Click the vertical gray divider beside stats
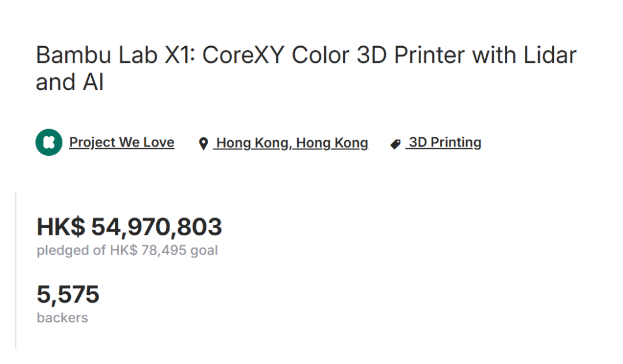This screenshot has width=623, height=364. [16, 271]
